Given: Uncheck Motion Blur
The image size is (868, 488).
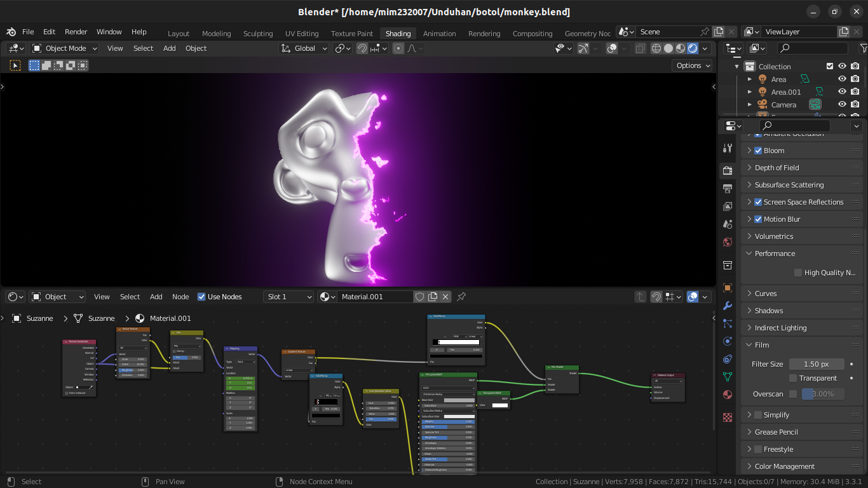Looking at the screenshot, I should (757, 219).
